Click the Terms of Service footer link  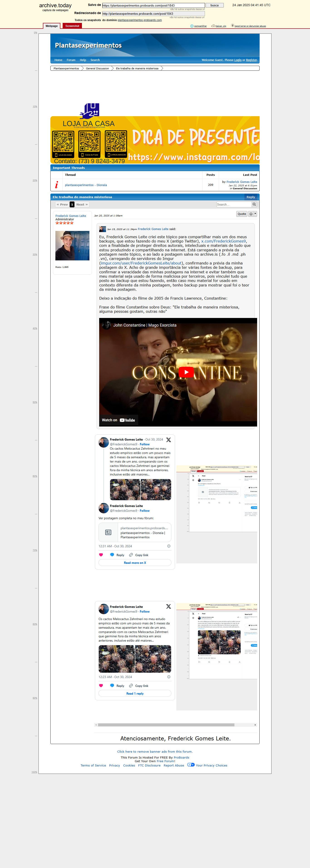tap(93, 766)
